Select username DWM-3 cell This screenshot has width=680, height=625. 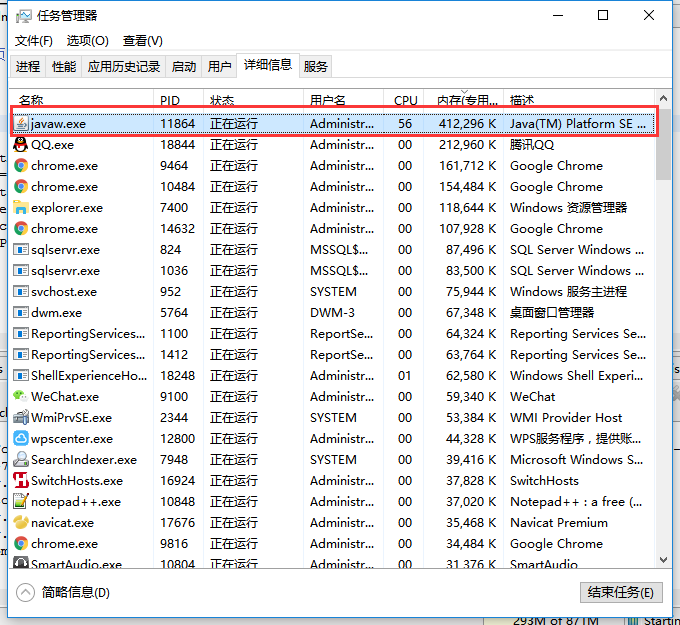[x=332, y=313]
